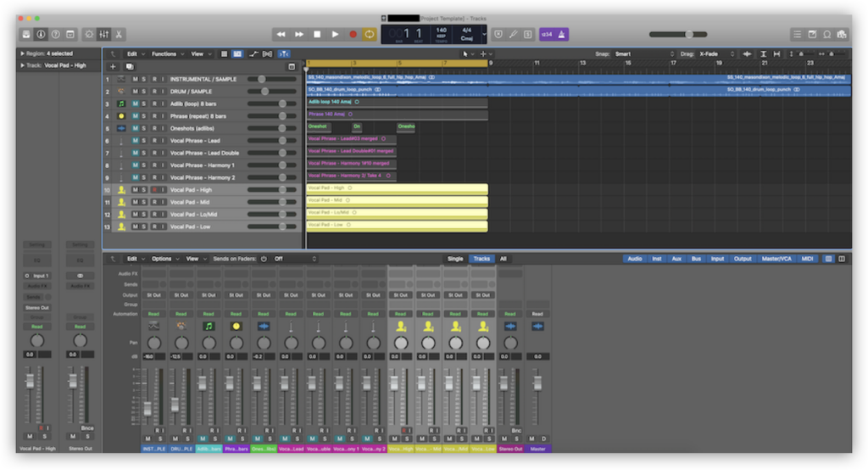Select the Vocal Pad - Mid yellow region
This screenshot has width=868, height=470.
point(397,201)
